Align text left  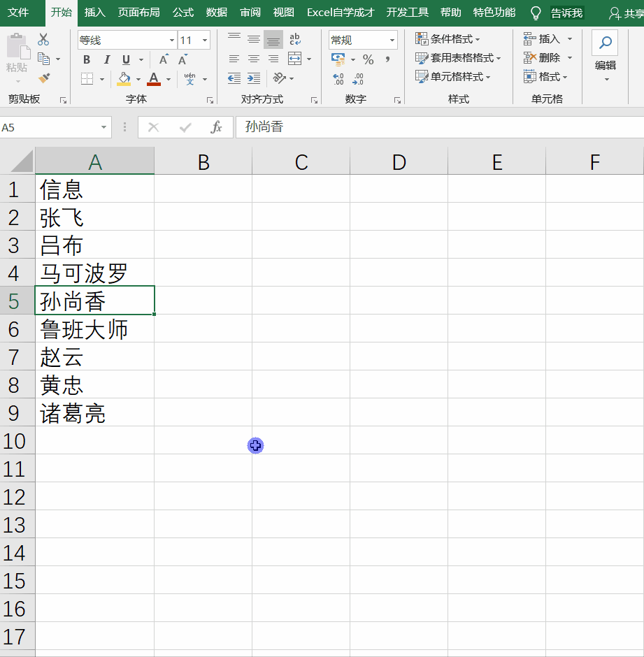[x=234, y=59]
